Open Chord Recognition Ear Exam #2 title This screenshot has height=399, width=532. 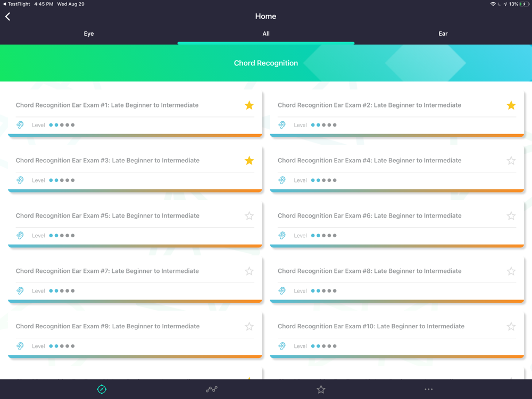coord(370,105)
